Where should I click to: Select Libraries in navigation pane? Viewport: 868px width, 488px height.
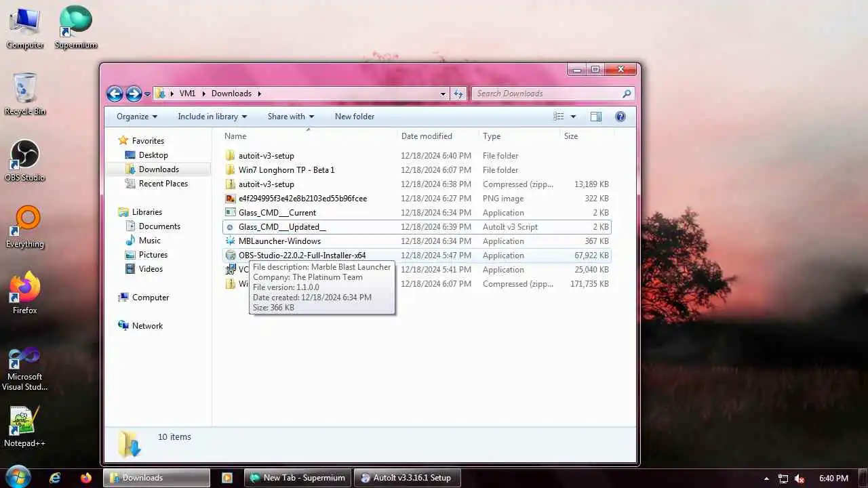tap(140, 212)
